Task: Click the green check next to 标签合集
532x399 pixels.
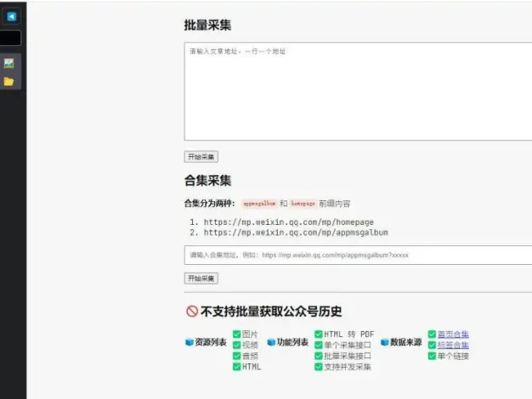Action: (x=432, y=346)
